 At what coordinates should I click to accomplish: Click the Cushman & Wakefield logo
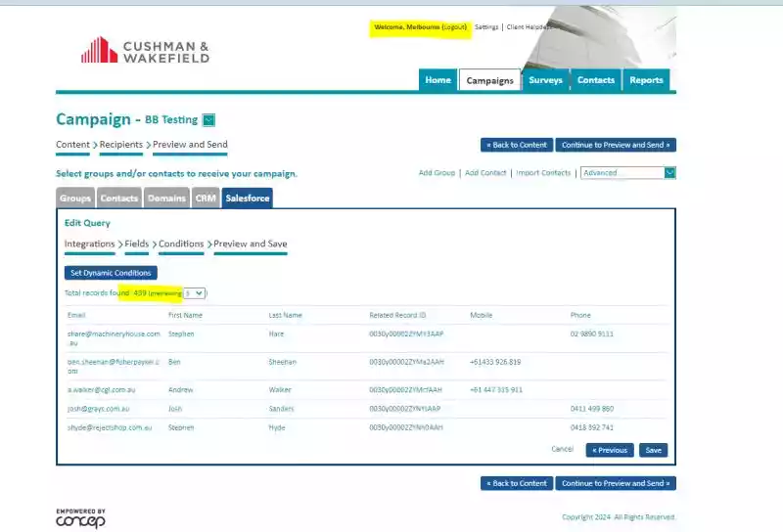pos(145,51)
